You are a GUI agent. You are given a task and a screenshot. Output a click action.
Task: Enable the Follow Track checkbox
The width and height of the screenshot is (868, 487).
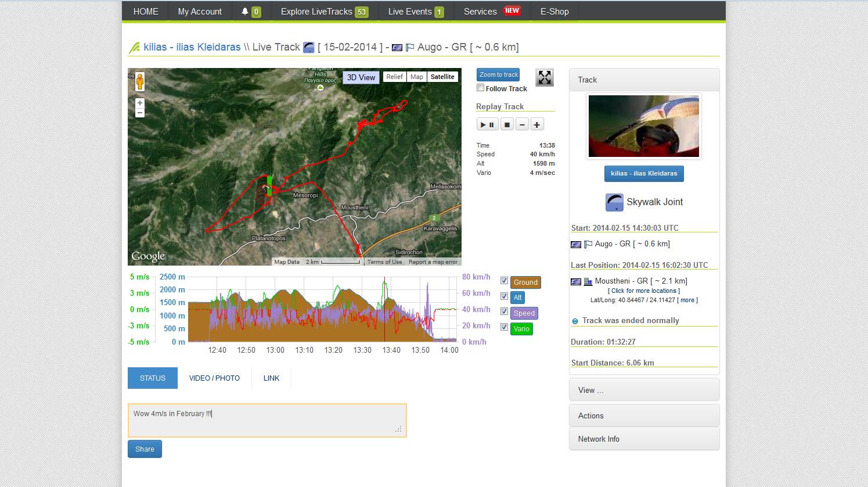480,88
